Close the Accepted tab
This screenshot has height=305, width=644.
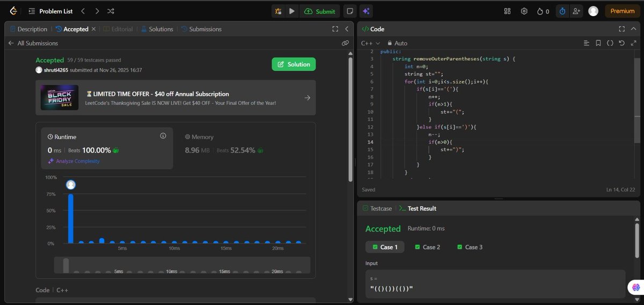[x=94, y=29]
